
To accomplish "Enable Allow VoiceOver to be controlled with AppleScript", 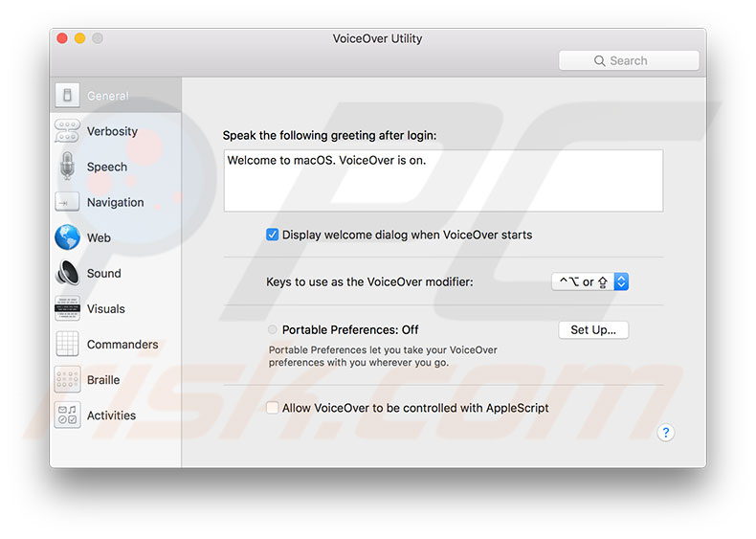I will click(x=272, y=408).
